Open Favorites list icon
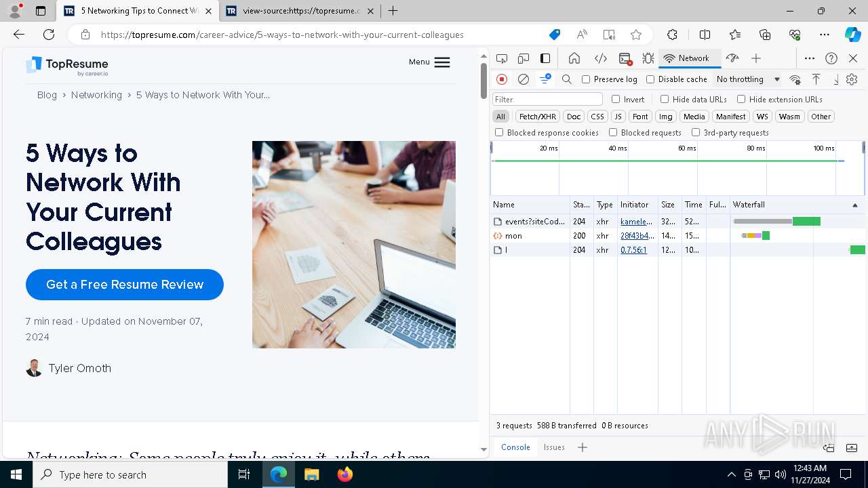Image resolution: width=868 pixels, height=488 pixels. tap(735, 35)
